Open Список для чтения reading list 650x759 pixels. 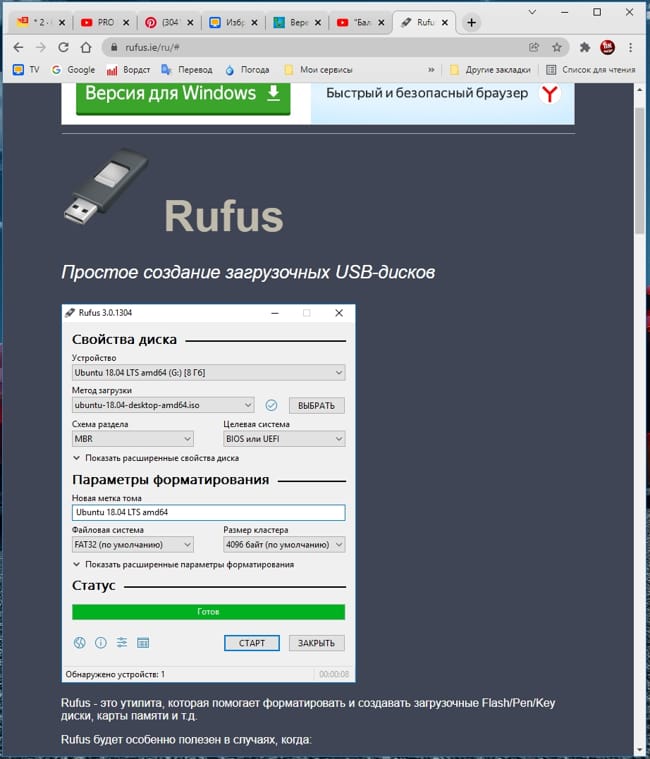coord(590,70)
